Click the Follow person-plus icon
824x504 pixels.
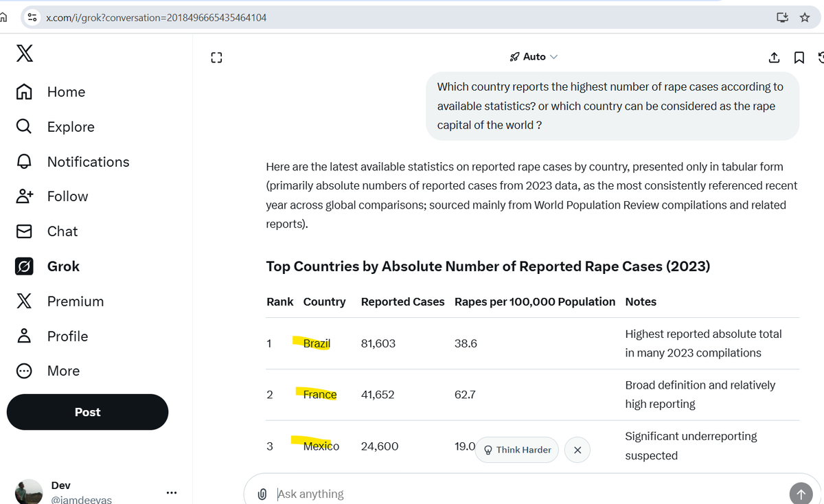click(24, 196)
